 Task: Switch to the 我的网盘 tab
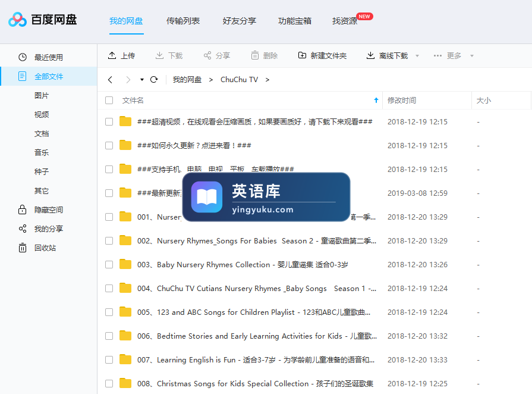(126, 21)
